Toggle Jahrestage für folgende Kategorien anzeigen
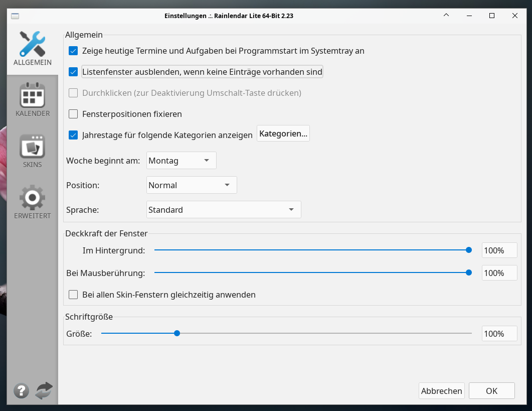The width and height of the screenshot is (532, 411). (73, 135)
